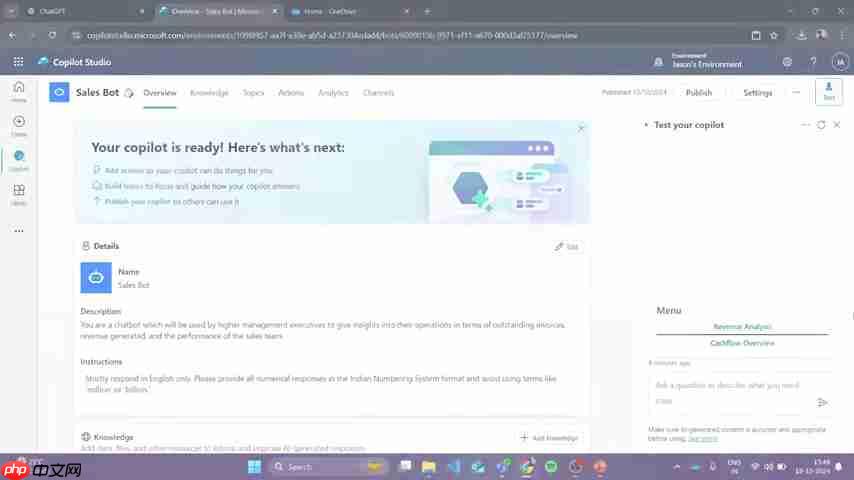Viewport: 854px width, 480px height.
Task: Click the Publish your copilot banner link
Action: click(x=172, y=202)
